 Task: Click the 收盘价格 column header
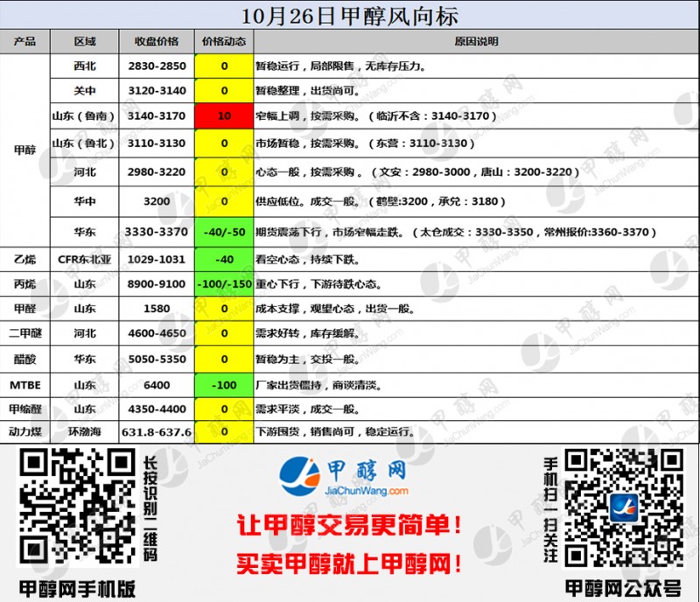[x=157, y=41]
